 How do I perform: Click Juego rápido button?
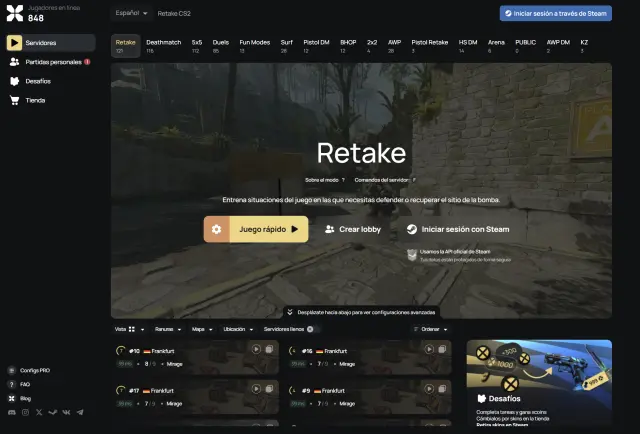(269, 229)
